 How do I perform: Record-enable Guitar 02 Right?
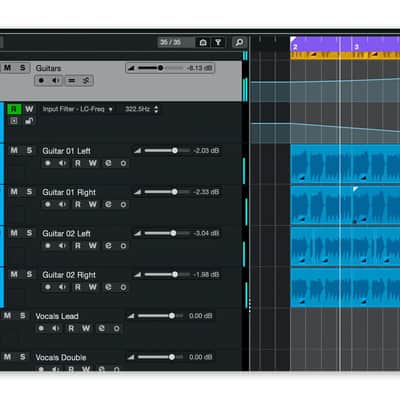coord(48,287)
